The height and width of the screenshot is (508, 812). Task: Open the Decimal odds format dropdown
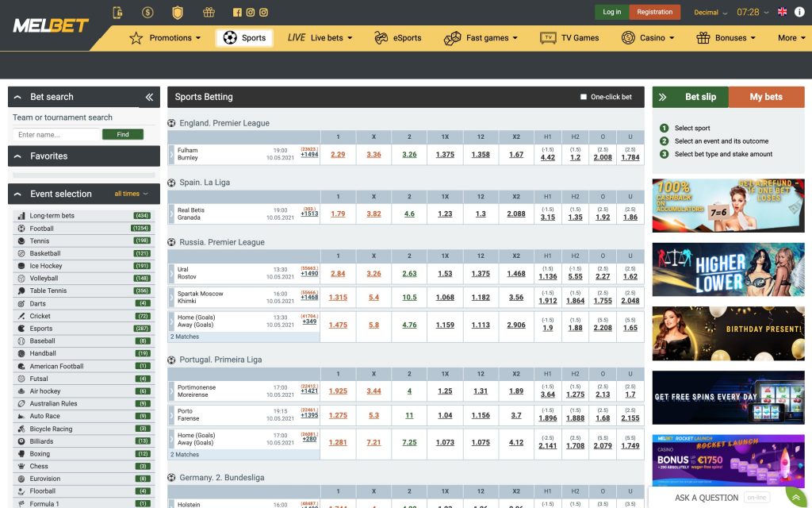[x=710, y=13]
